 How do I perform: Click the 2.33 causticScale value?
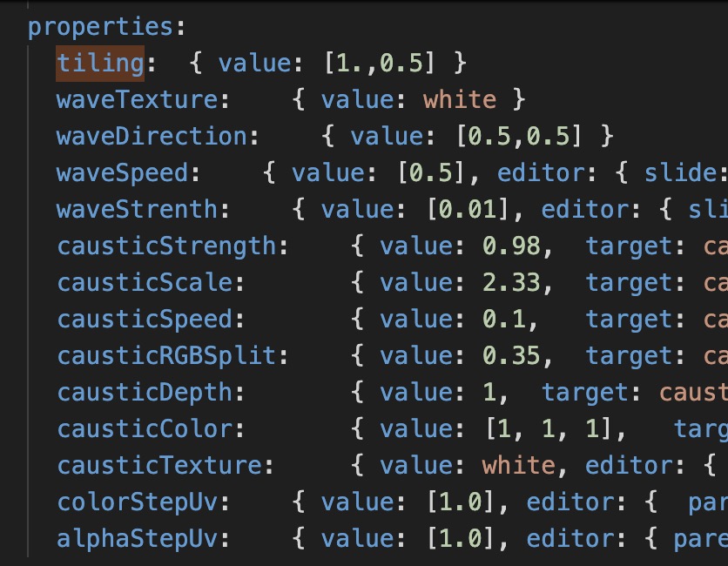click(x=514, y=283)
